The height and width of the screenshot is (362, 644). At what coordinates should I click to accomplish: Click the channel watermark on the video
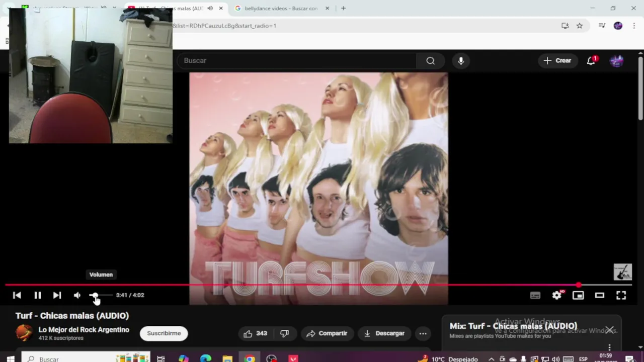(623, 272)
